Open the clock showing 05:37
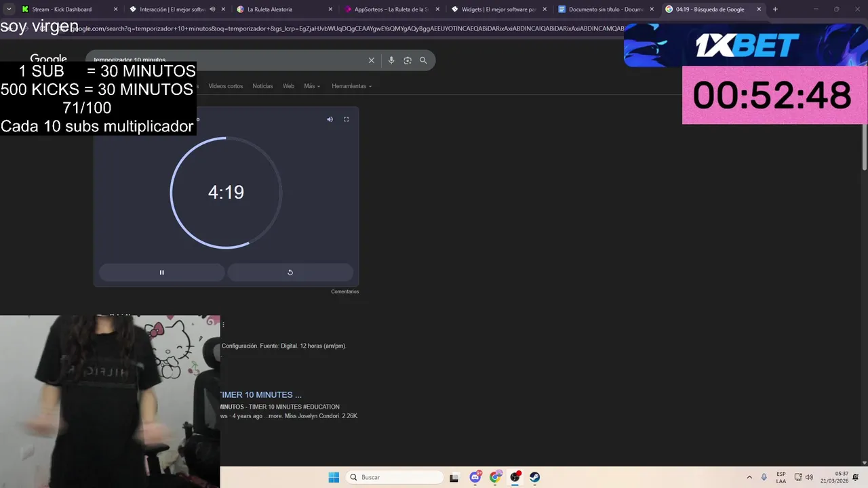This screenshot has height=488, width=868. [x=834, y=477]
